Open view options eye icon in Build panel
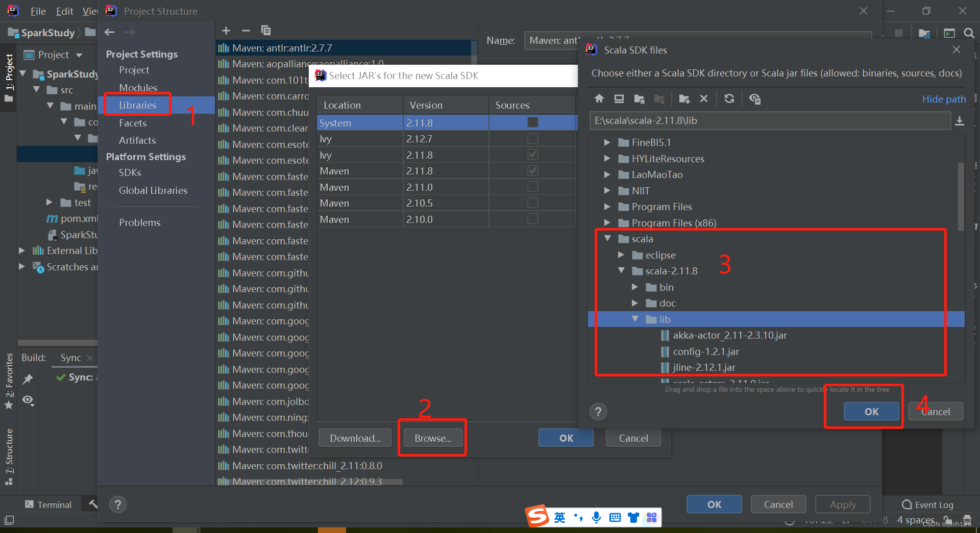Viewport: 980px width, 533px height. tap(29, 401)
